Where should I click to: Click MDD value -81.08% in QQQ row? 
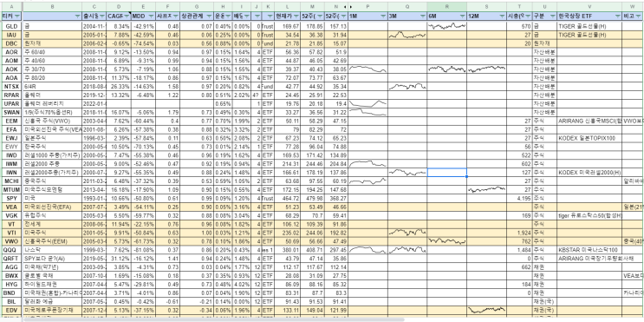tap(143, 250)
